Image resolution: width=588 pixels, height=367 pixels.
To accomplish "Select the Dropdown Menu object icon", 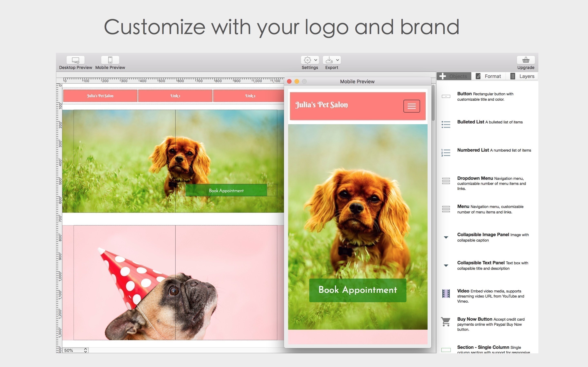I will pos(446,181).
